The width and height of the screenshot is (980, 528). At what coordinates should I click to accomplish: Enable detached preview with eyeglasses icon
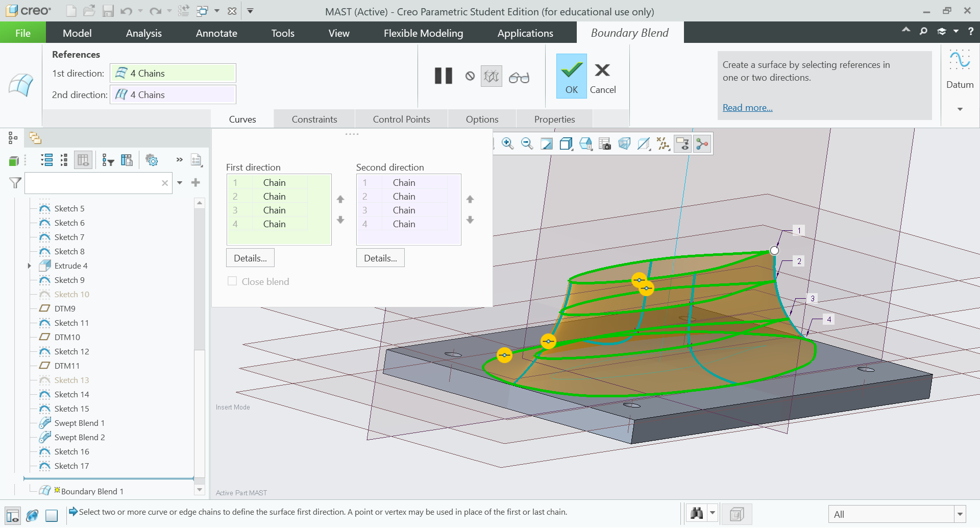pyautogui.click(x=519, y=77)
